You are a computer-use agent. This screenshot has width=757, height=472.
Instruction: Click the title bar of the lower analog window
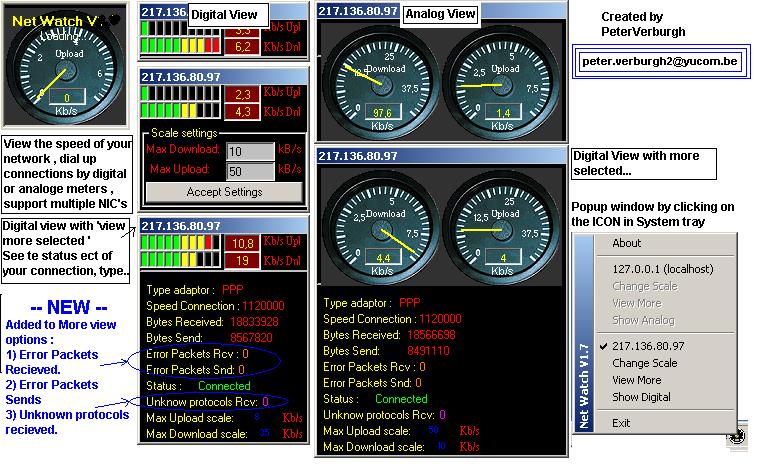click(x=441, y=156)
